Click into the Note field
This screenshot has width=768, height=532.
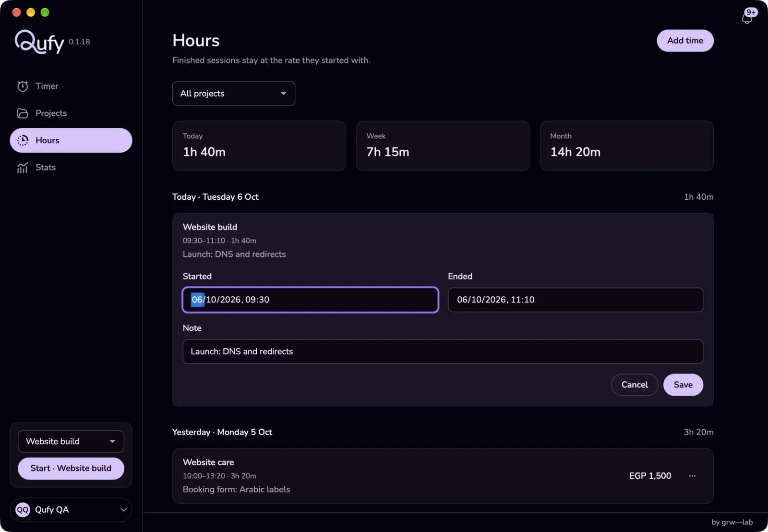click(x=443, y=351)
